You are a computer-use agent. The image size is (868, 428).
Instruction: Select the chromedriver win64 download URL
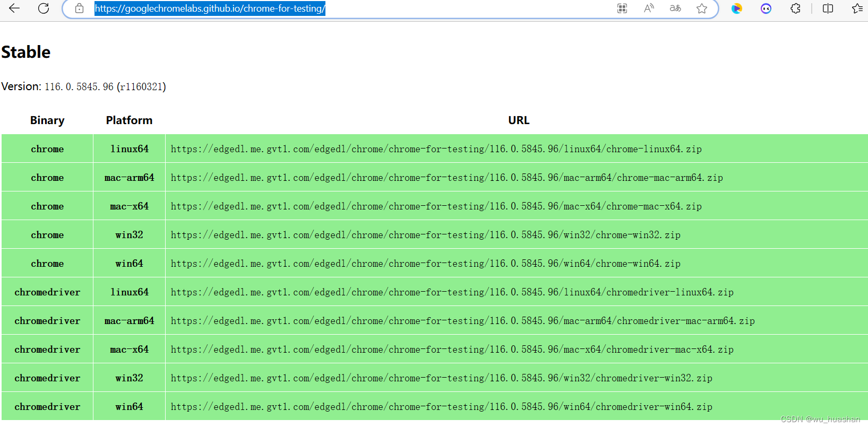442,407
